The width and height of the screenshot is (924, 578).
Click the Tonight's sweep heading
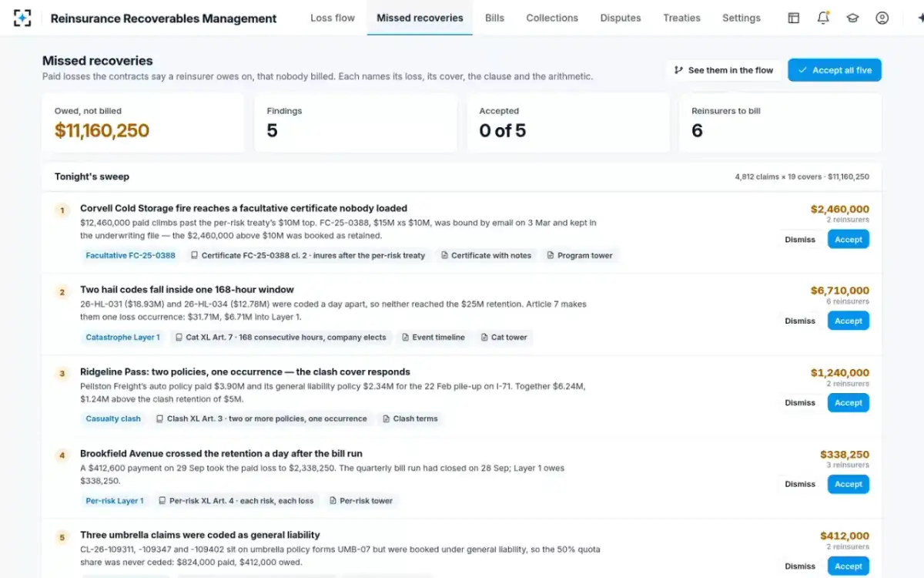(92, 176)
